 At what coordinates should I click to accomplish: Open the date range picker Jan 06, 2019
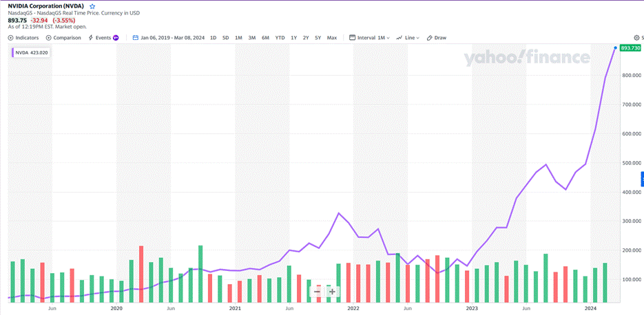(x=168, y=38)
